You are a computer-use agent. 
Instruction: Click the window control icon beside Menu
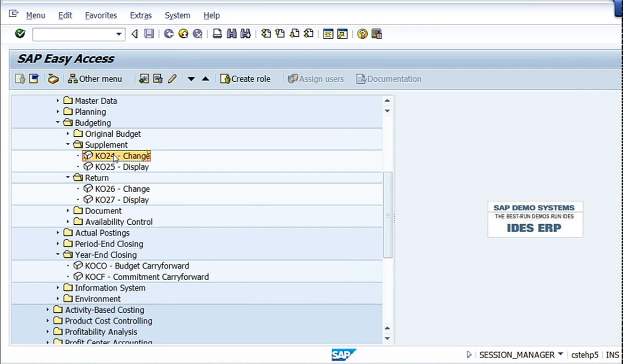[x=13, y=14]
